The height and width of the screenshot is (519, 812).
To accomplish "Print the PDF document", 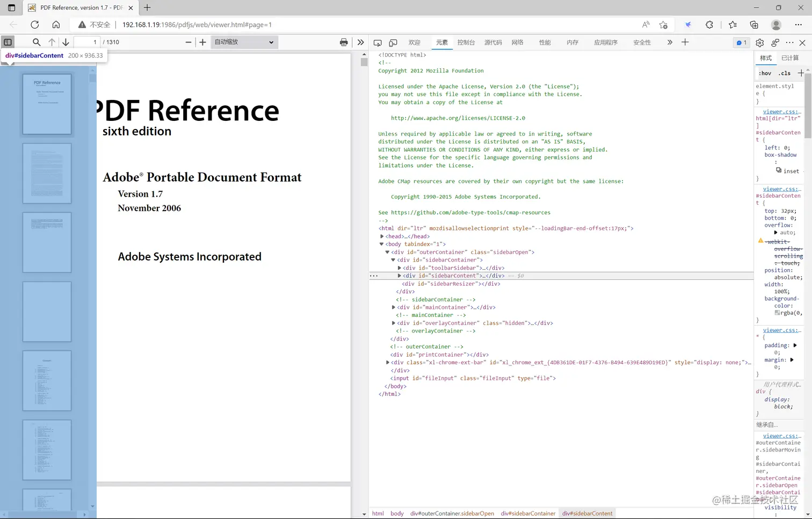I will tap(344, 42).
